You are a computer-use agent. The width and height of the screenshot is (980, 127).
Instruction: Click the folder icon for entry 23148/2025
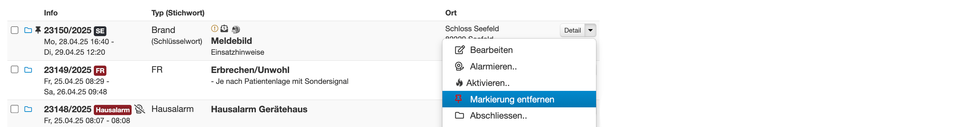28,109
